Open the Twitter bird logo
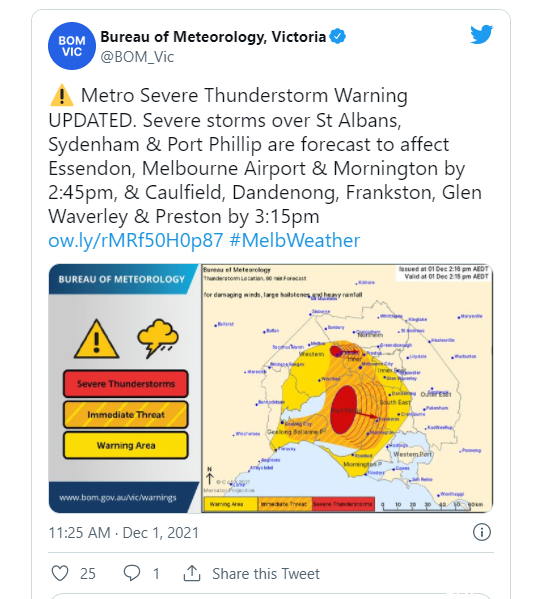The height and width of the screenshot is (599, 554). point(481,35)
